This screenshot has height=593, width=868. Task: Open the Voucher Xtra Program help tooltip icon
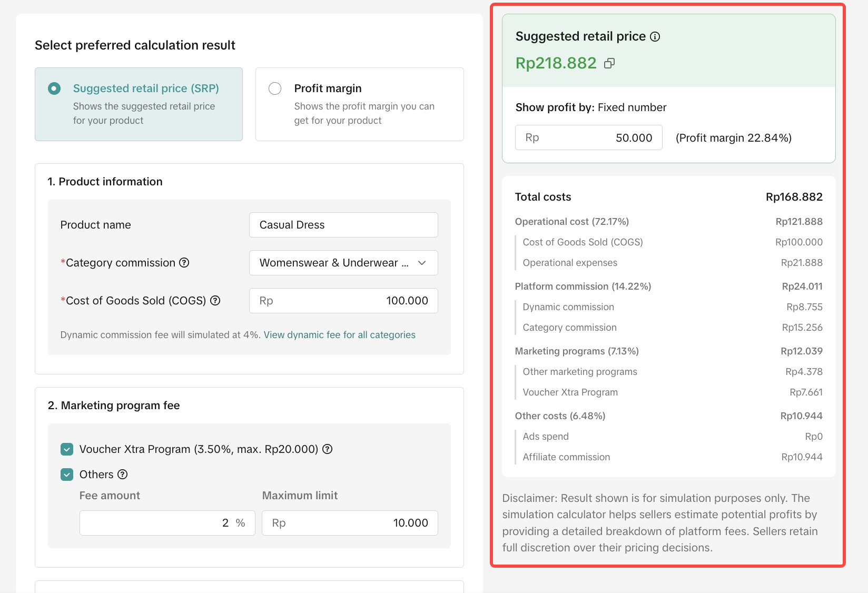point(327,449)
